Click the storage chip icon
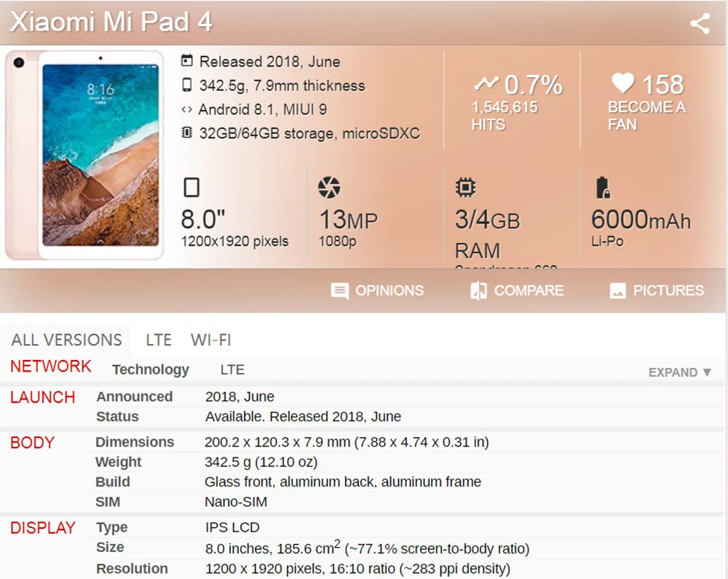 (x=186, y=132)
